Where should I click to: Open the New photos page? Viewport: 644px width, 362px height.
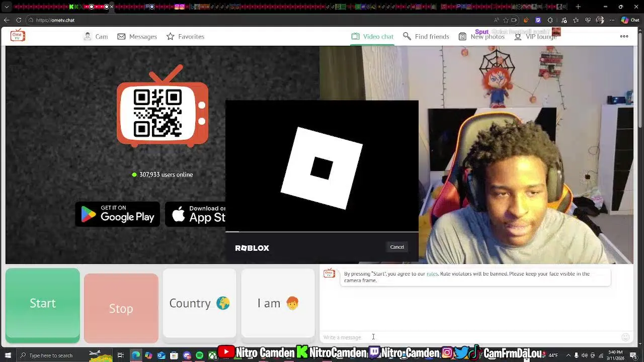481,37
